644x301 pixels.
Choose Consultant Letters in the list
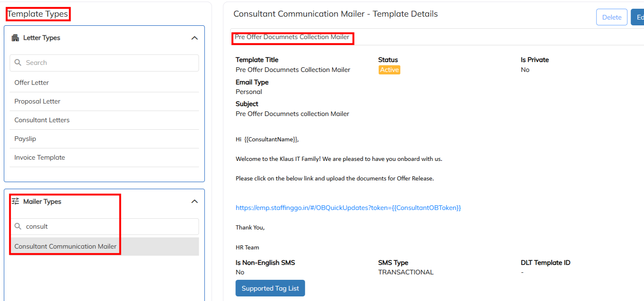[42, 120]
